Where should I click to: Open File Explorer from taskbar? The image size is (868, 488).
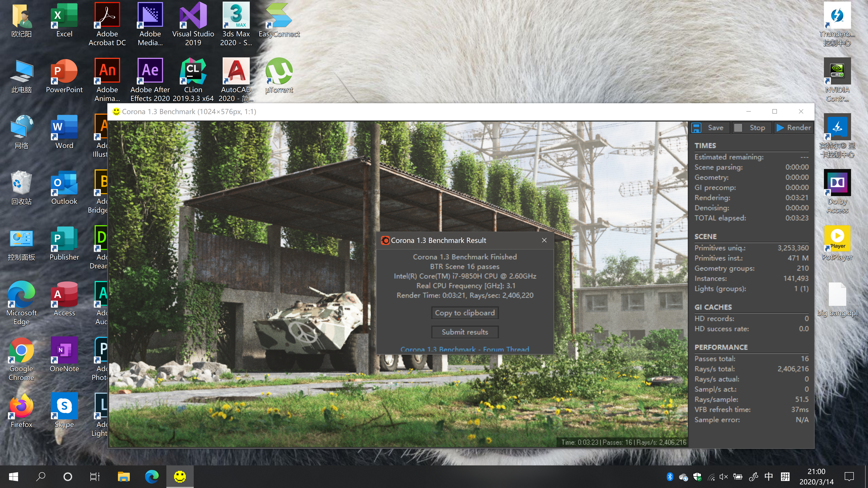[x=124, y=476]
